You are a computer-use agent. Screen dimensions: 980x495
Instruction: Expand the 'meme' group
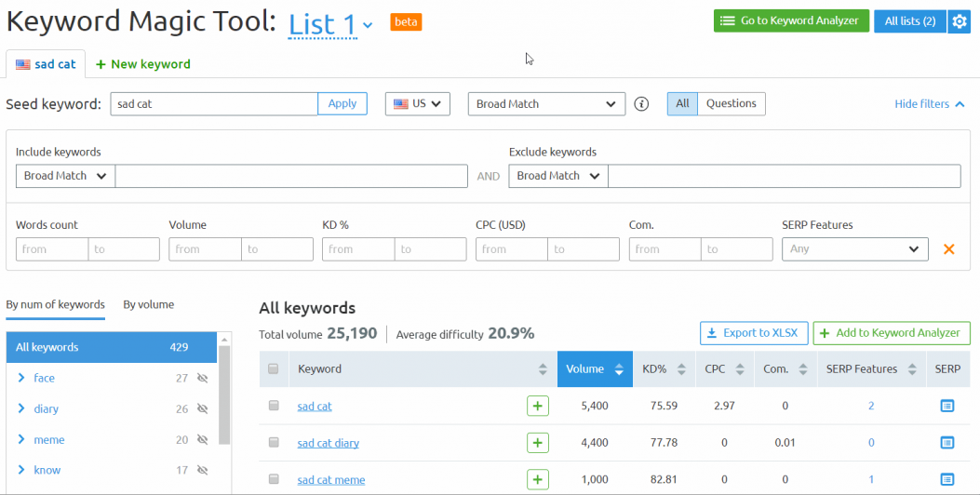21,440
